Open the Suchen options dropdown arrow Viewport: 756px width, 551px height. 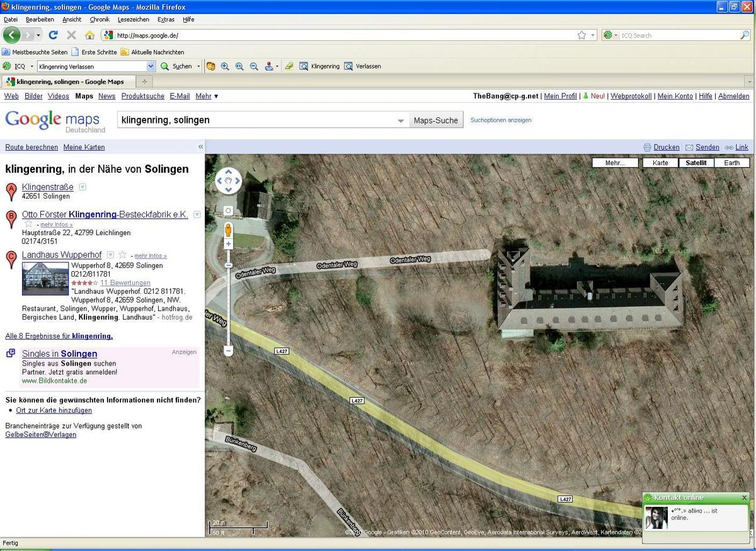(x=198, y=66)
